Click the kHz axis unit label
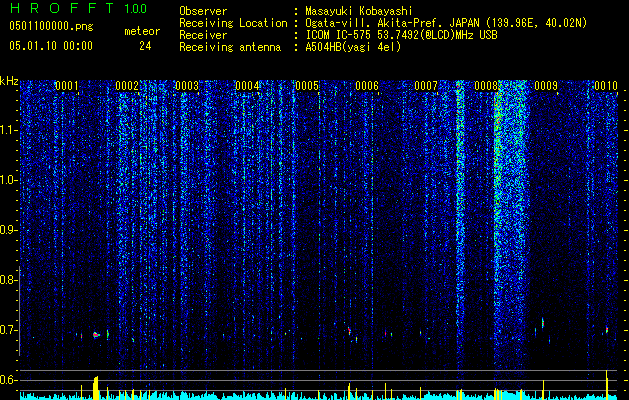This screenshot has height=400, width=629. [x=9, y=81]
